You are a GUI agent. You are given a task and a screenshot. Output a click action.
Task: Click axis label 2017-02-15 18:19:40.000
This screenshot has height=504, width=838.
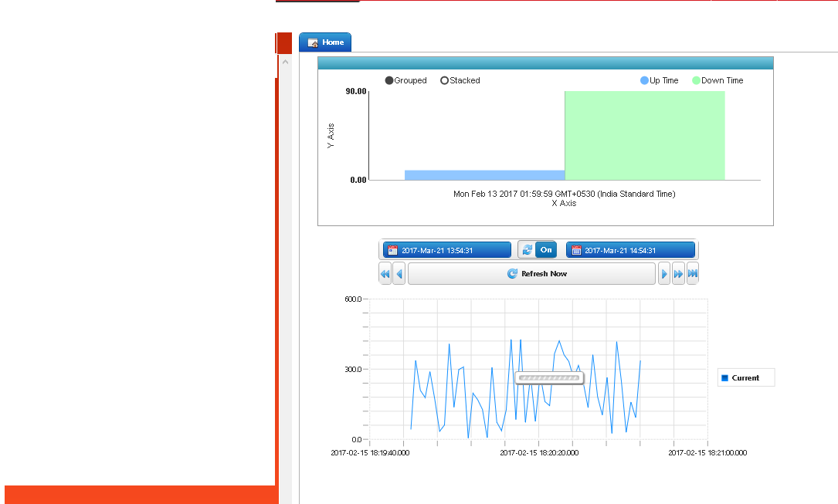click(x=370, y=453)
